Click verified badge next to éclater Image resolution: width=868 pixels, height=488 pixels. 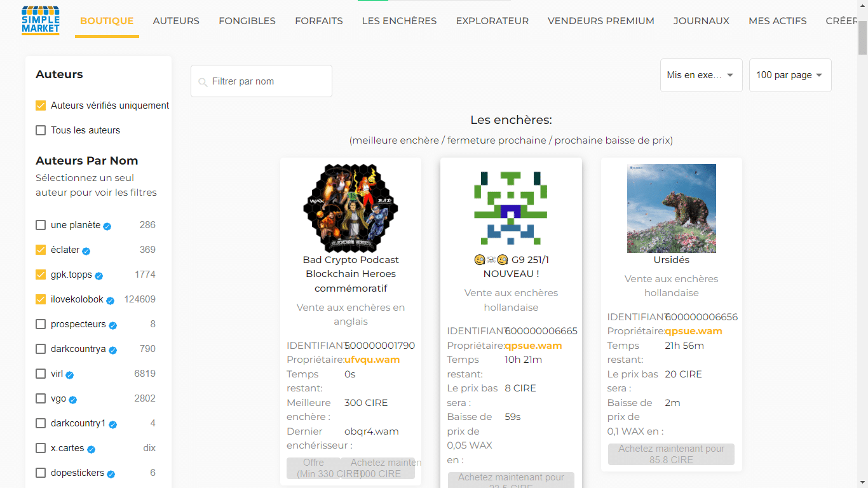coord(86,251)
